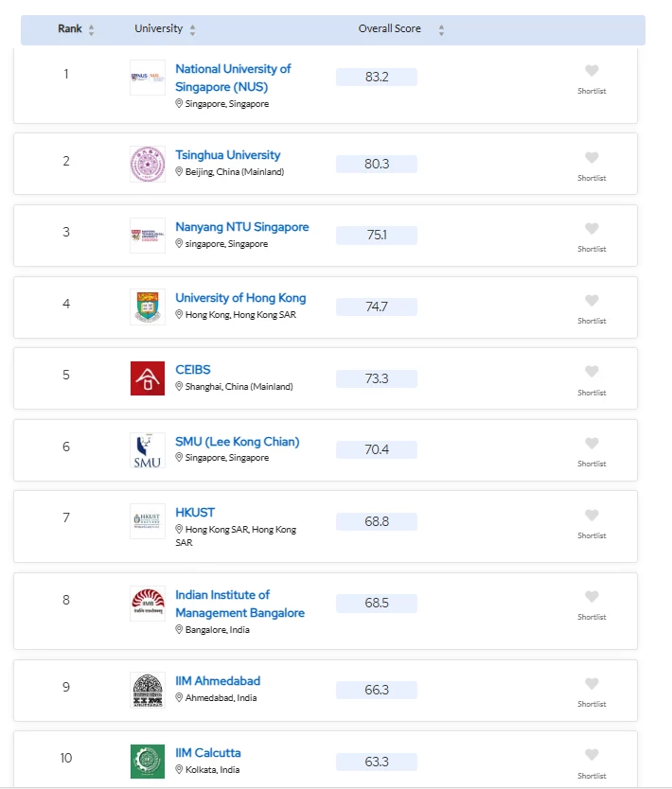Add HKUST to shortlist via heart
Image resolution: width=672 pixels, height=789 pixels.
(592, 516)
